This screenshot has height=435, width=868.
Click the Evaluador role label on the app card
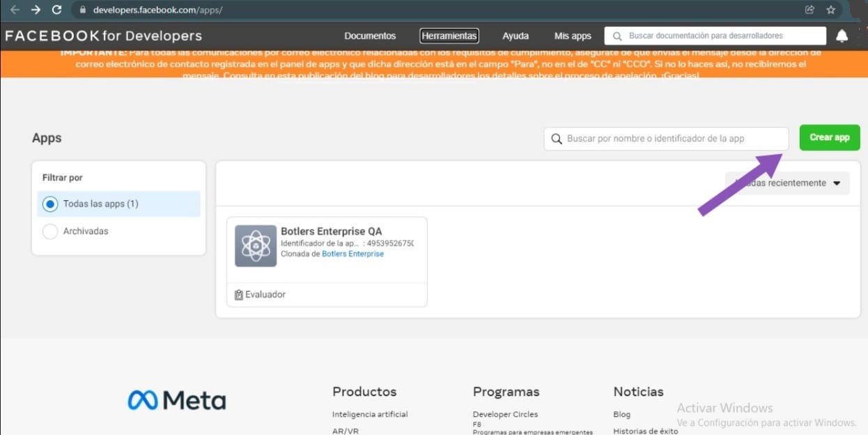pyautogui.click(x=265, y=295)
